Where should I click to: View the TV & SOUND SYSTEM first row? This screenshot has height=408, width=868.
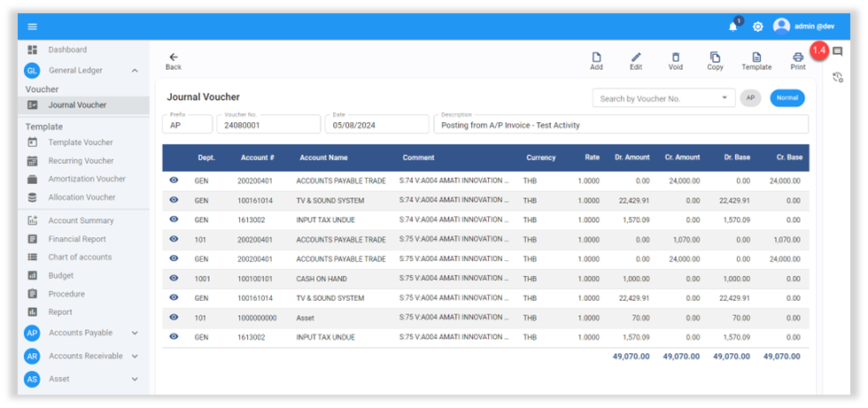pos(174,200)
